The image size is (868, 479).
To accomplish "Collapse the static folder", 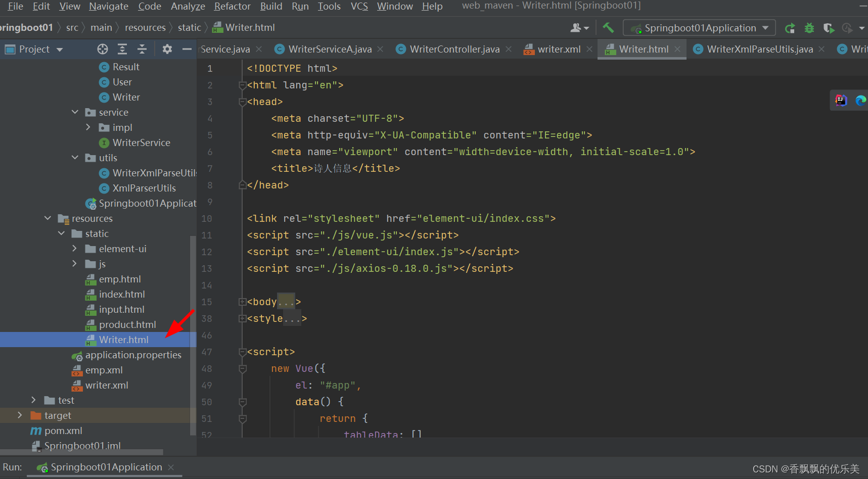I will point(61,233).
